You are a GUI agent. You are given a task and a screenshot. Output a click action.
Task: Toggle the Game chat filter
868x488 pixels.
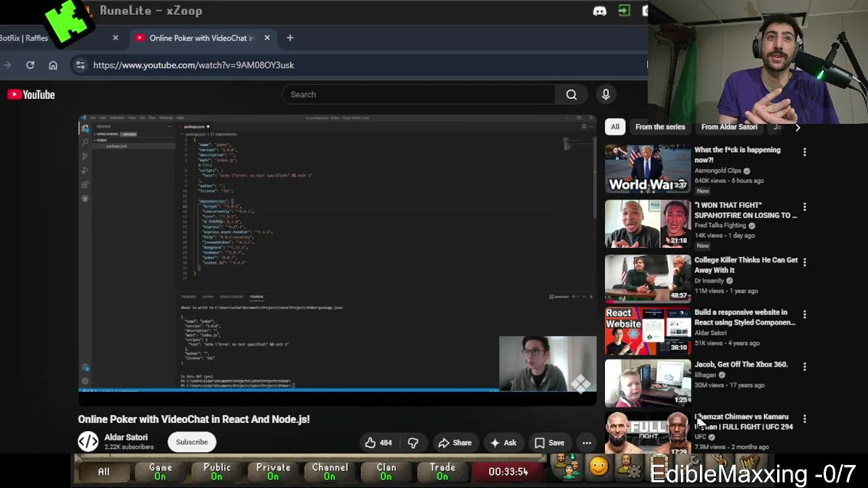[x=161, y=472]
